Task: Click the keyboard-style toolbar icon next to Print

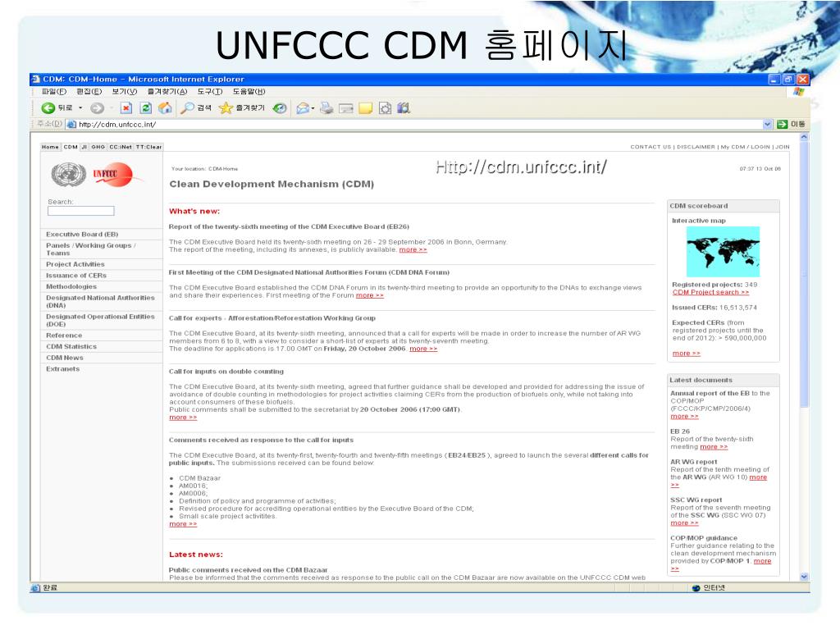Action: tap(346, 109)
